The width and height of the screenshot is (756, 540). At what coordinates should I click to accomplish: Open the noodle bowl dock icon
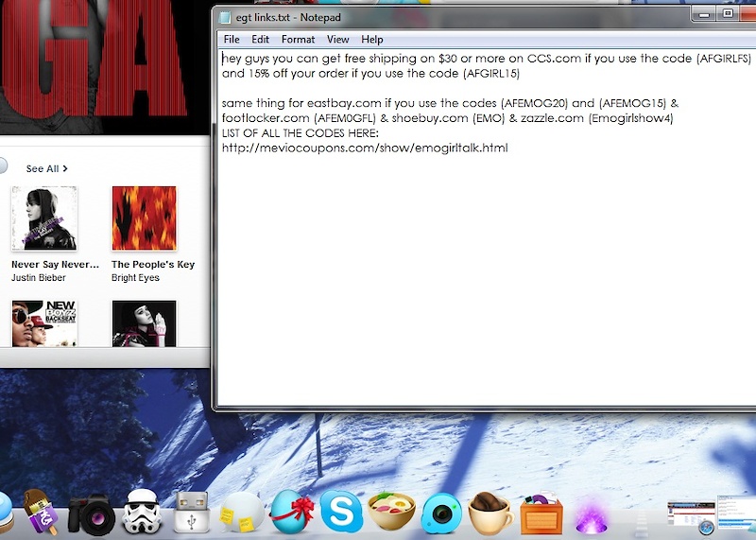coord(391,512)
